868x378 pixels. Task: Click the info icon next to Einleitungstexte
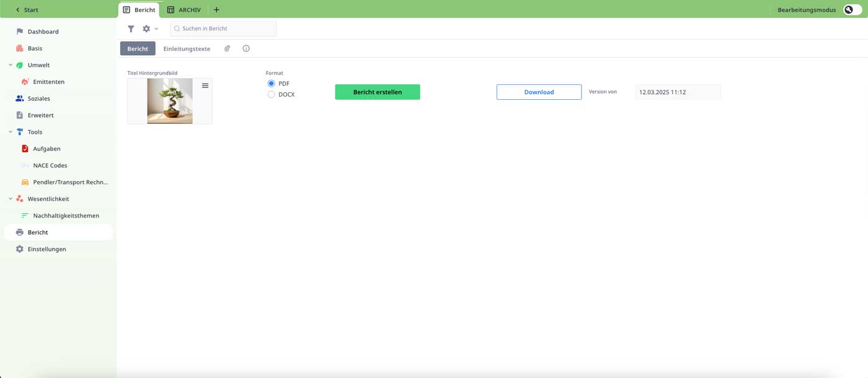coord(246,48)
